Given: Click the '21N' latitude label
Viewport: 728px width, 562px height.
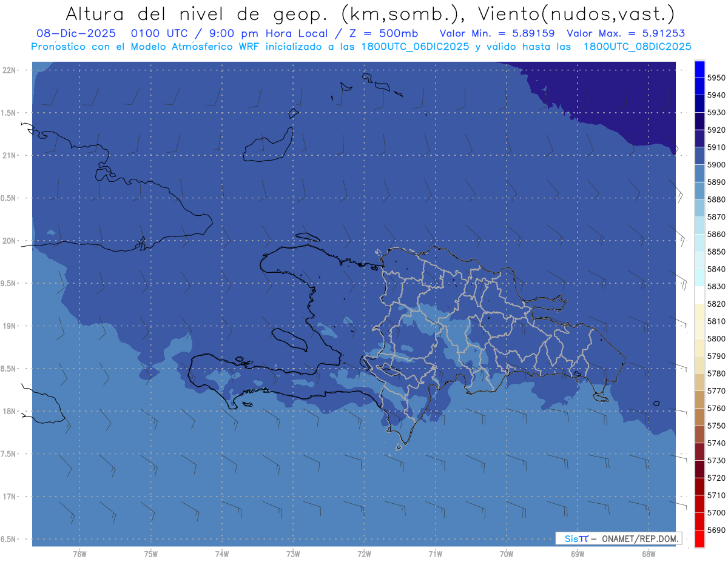Looking at the screenshot, I should [9, 155].
